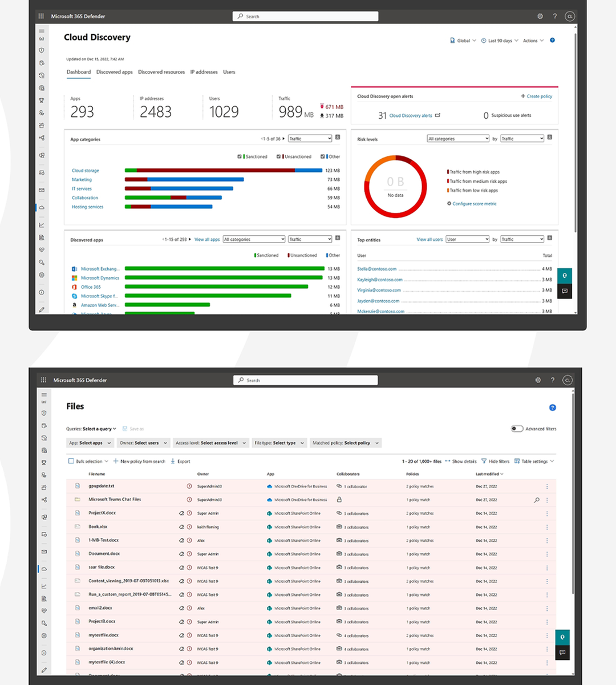Open Traffic dropdown in App categories card
616x685 pixels.
310,139
